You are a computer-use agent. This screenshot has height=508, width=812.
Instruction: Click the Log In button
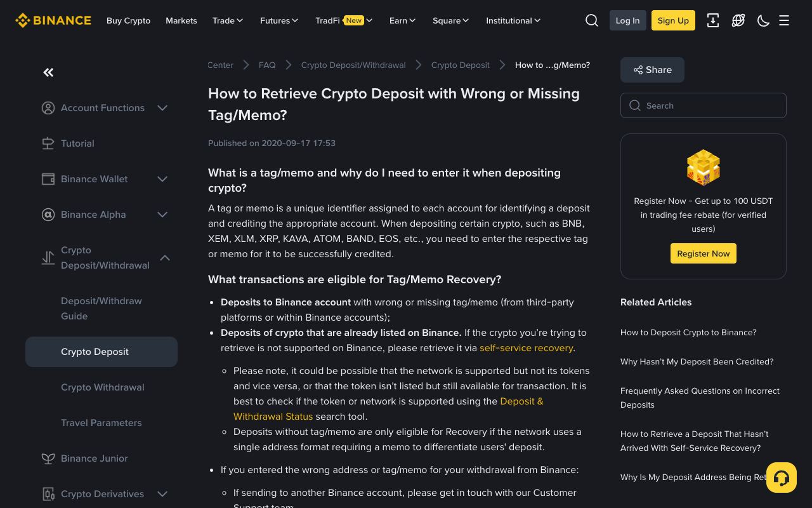627,20
